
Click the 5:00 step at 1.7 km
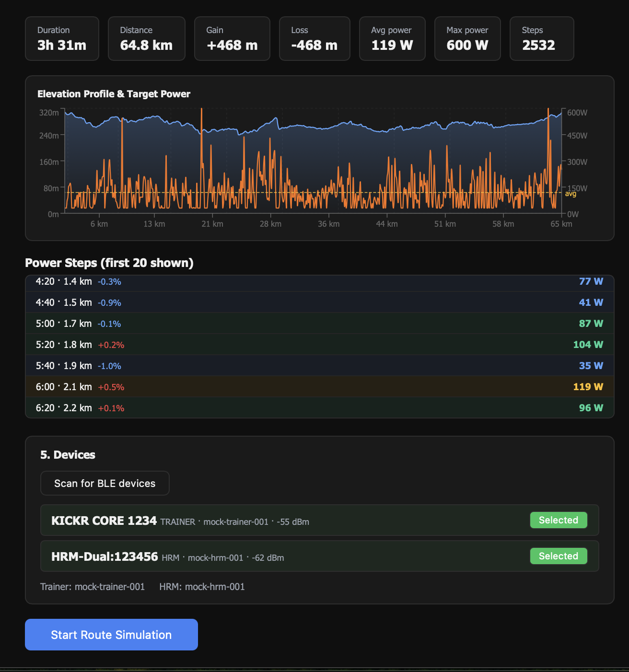point(319,324)
